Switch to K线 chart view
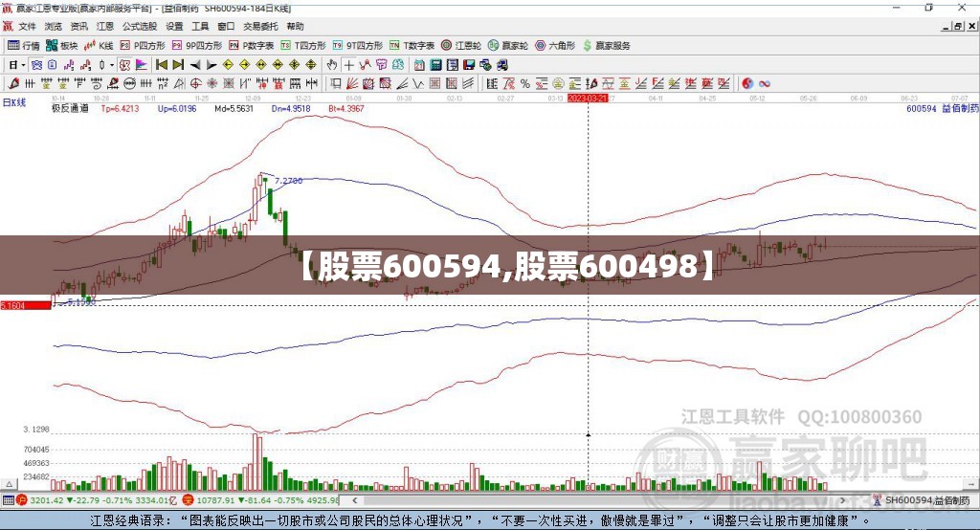980x530 pixels. (x=99, y=46)
